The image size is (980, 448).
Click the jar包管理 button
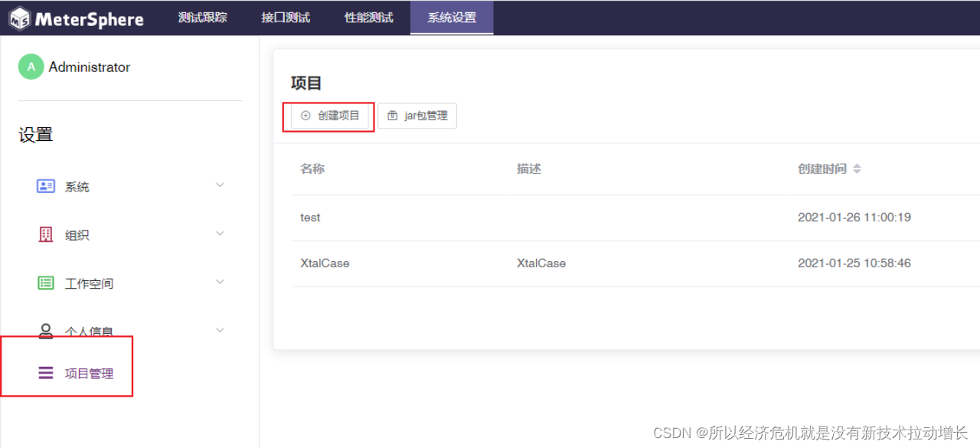tap(417, 116)
